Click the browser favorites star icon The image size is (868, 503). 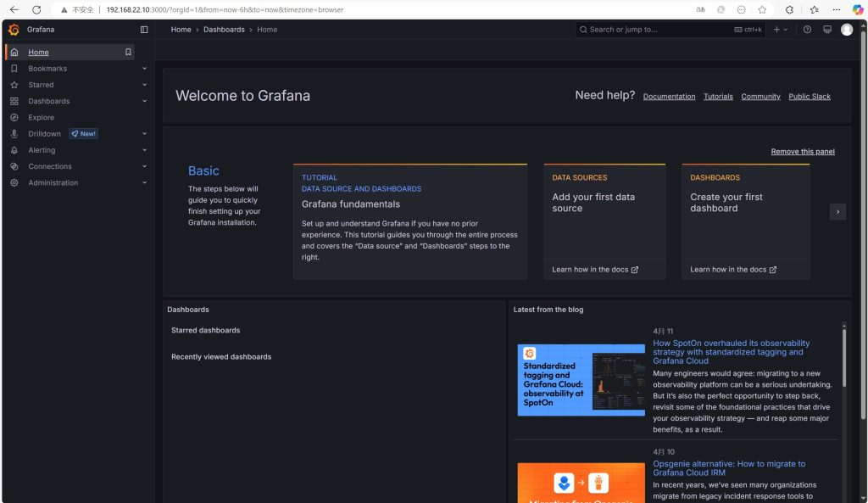762,9
